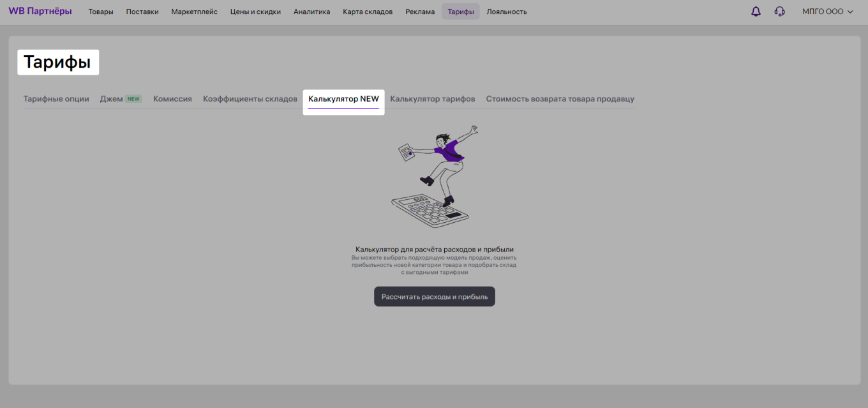Screen dimensions: 868x408
Task: Show Стоимость возврата товара продавцу tab
Action: tap(559, 98)
